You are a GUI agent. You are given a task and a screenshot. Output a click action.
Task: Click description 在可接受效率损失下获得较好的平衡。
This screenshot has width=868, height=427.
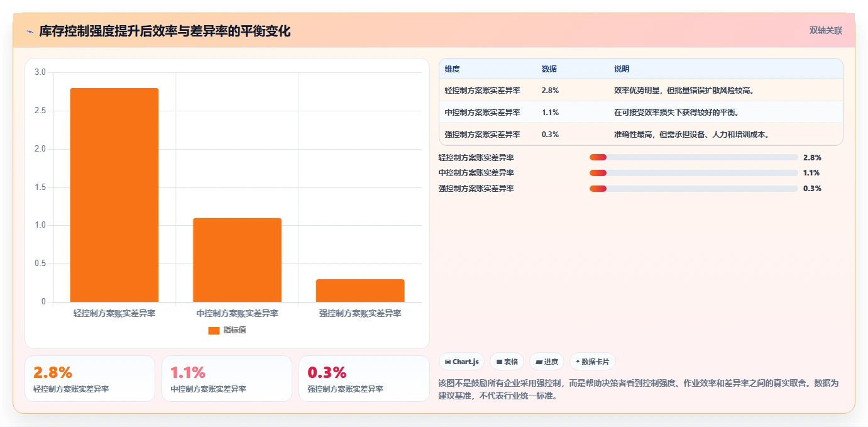pyautogui.click(x=676, y=113)
